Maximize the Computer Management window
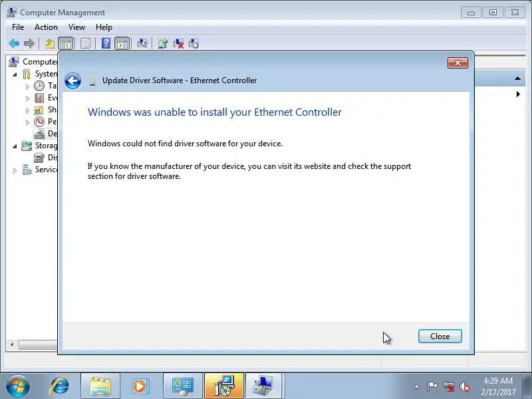The width and height of the screenshot is (532, 399). click(493, 13)
